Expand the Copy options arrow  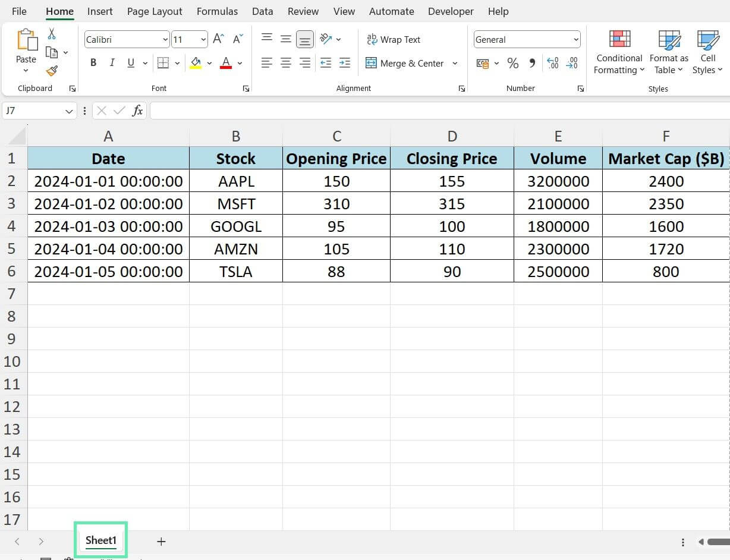65,52
